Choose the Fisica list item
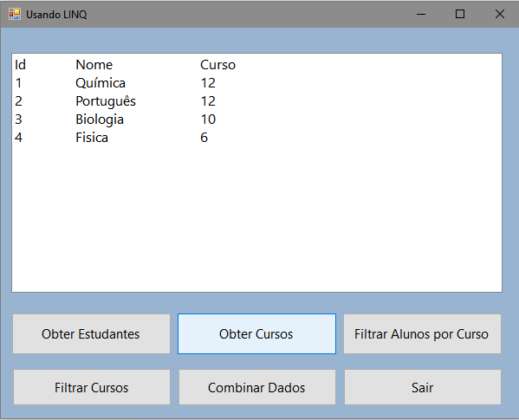 pos(256,138)
